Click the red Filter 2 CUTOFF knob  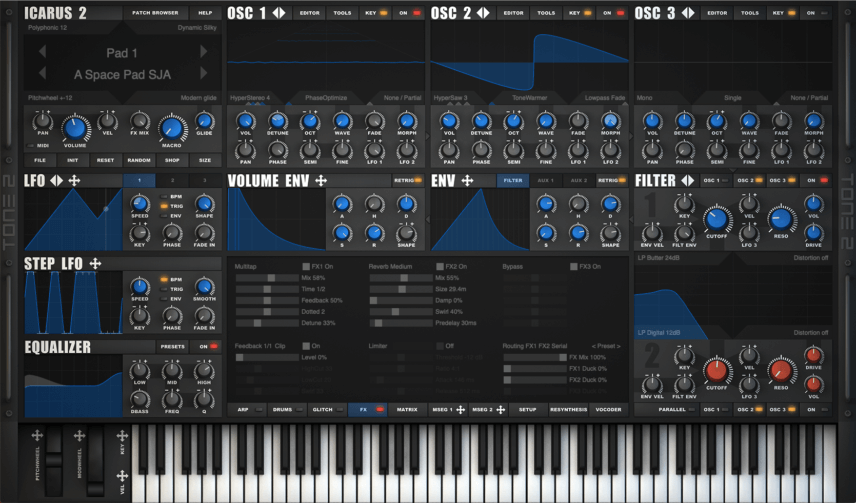pos(716,371)
